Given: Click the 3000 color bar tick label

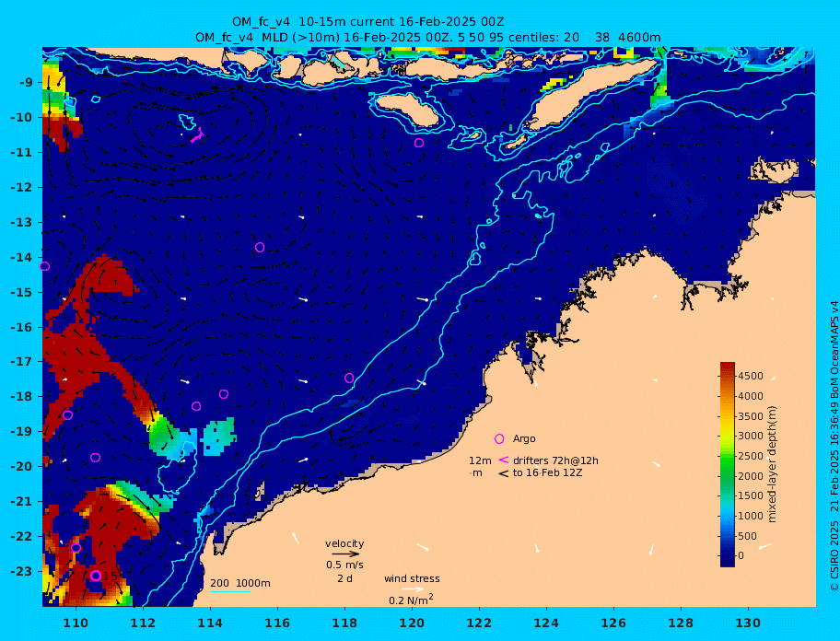Looking at the screenshot, I should click(x=751, y=436).
